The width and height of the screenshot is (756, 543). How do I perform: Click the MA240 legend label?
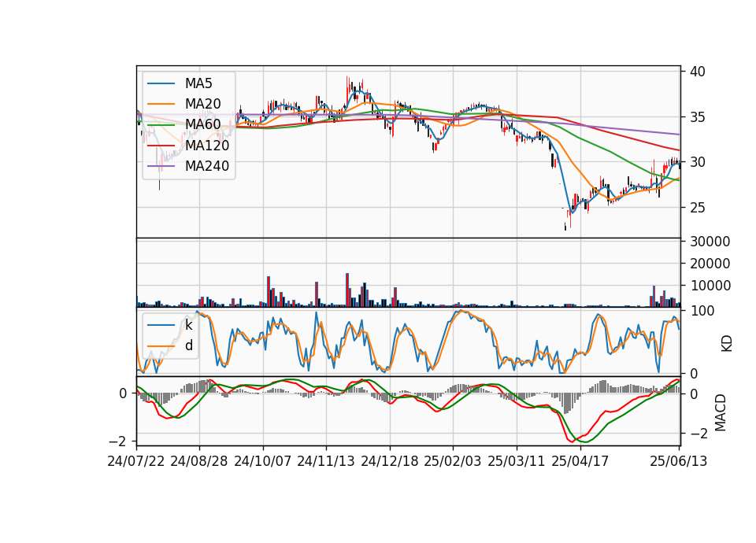click(207, 166)
